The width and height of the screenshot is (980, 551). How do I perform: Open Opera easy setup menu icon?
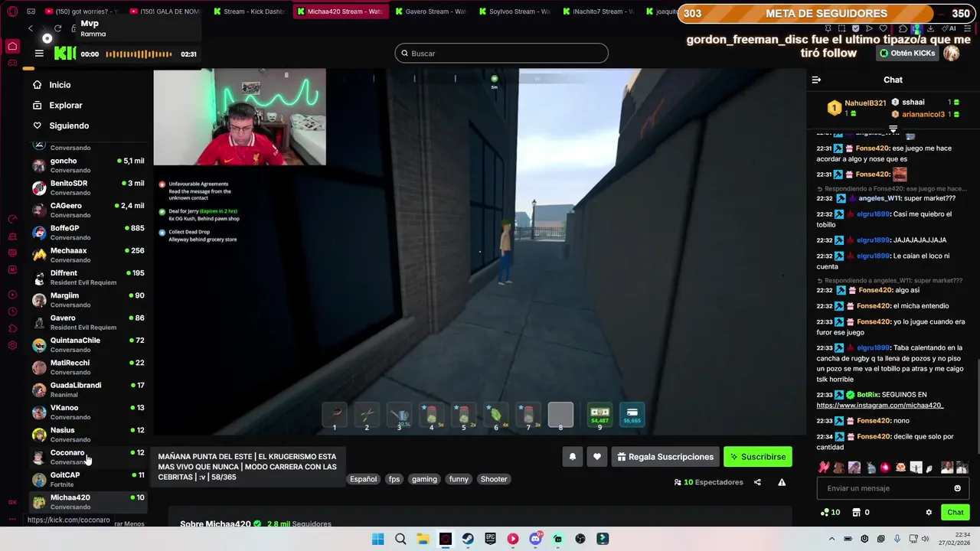coord(968,28)
